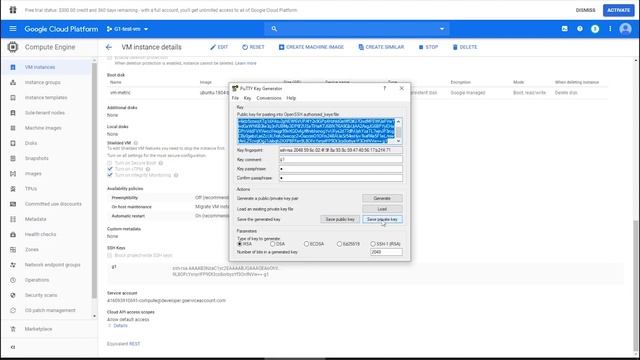This screenshot has height=360, width=640.
Task: Click the Network endpoint groups icon
Action: tap(13, 265)
